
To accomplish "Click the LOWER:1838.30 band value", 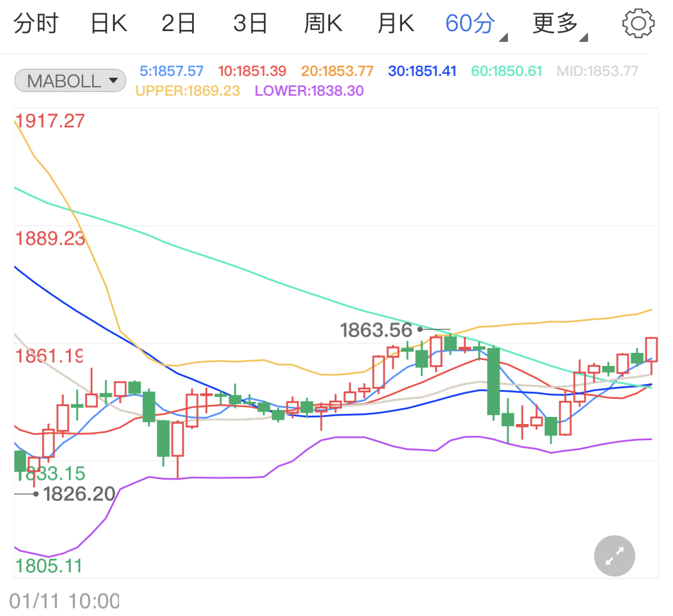I will click(309, 91).
